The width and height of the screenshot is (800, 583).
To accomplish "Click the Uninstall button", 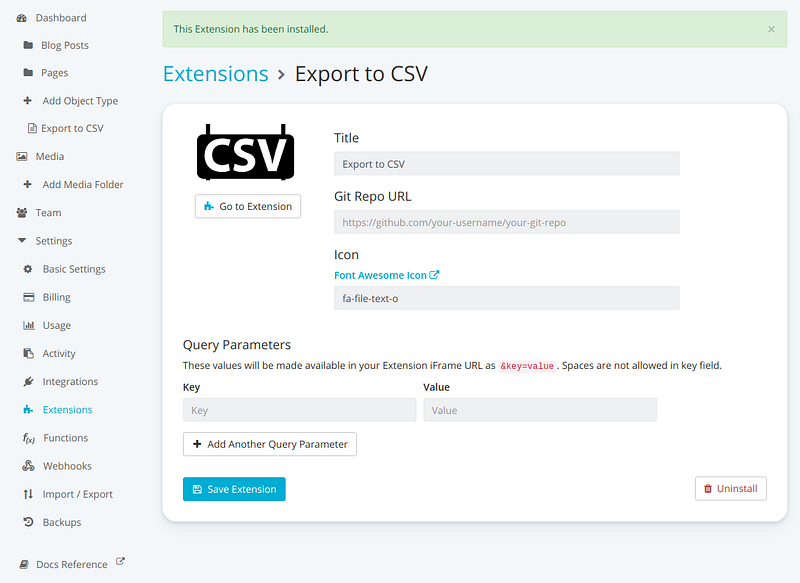I will [x=731, y=489].
